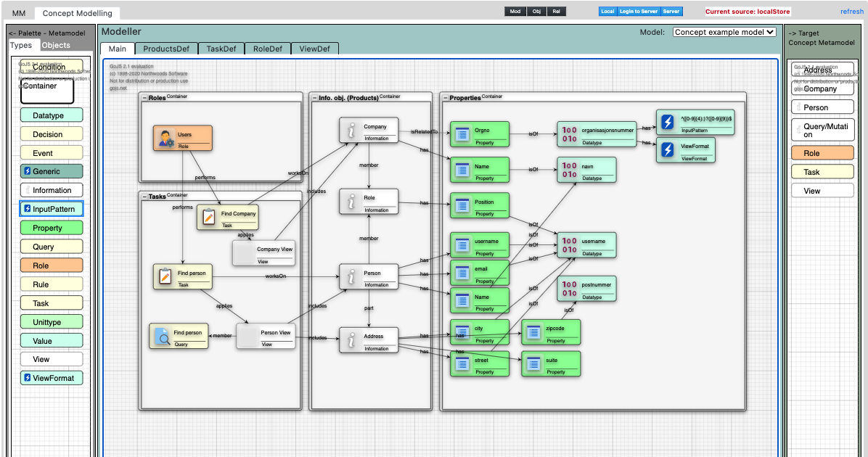868x457 pixels.
Task: Click the Login to Server button
Action: pos(639,11)
